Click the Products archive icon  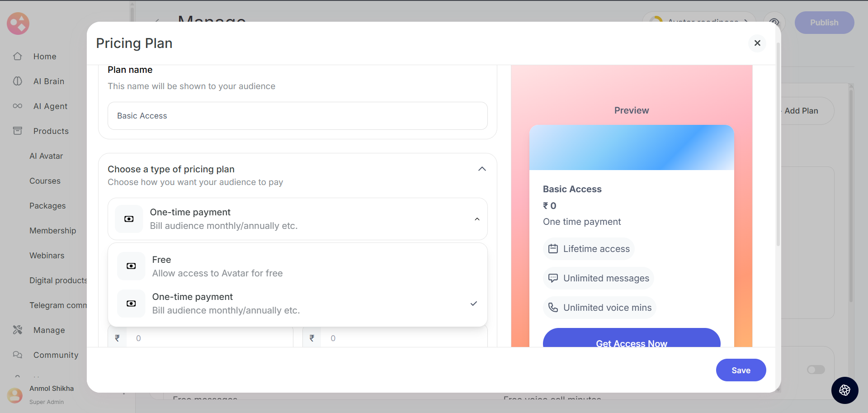18,131
